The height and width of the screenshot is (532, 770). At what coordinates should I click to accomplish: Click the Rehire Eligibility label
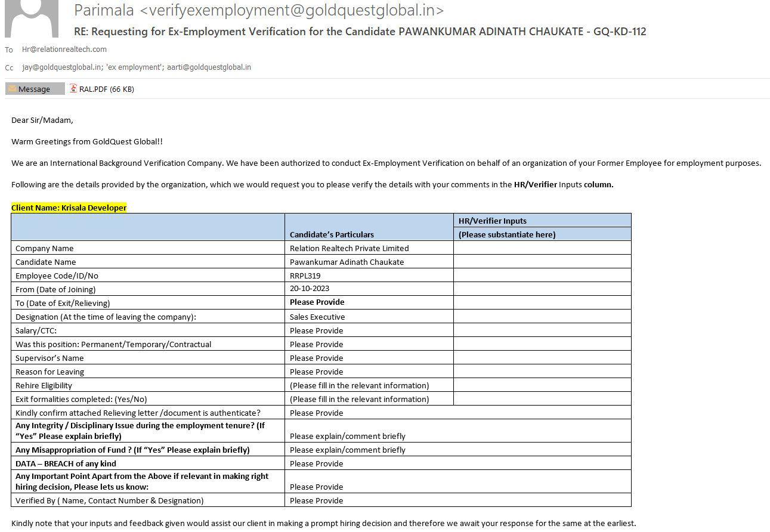[x=44, y=385]
